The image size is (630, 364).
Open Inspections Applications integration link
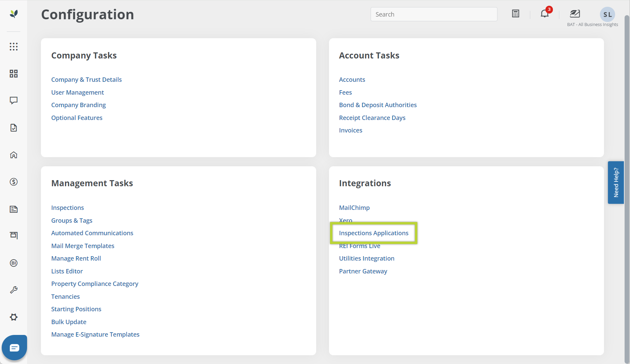[x=373, y=233]
